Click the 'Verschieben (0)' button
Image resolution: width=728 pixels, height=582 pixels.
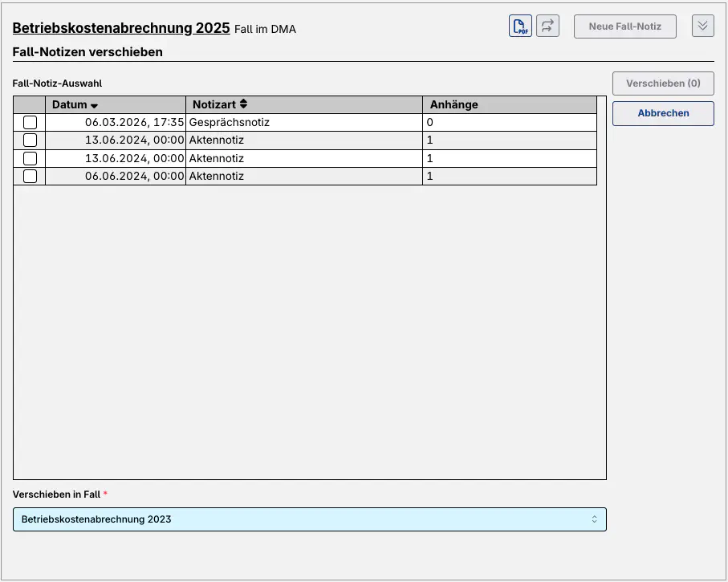point(663,83)
